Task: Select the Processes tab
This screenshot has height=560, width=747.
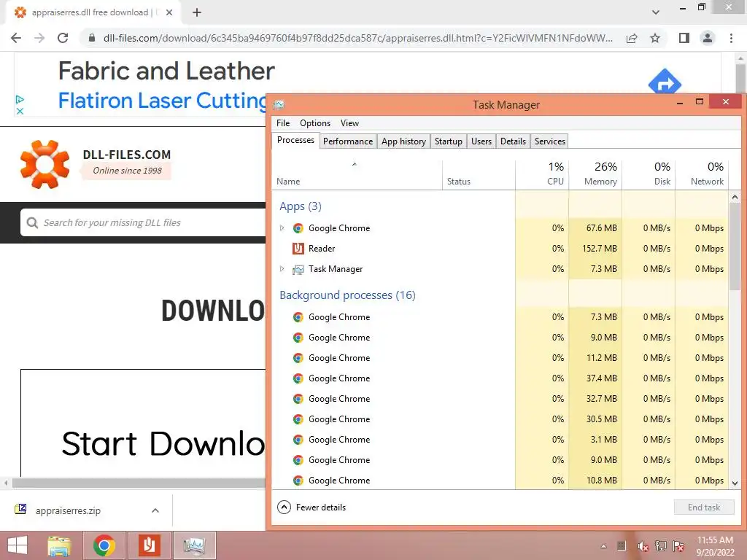Action: pyautogui.click(x=295, y=140)
